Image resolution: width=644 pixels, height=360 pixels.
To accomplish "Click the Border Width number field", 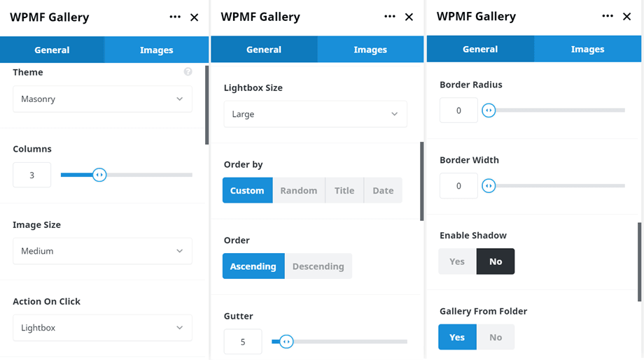I will click(458, 186).
